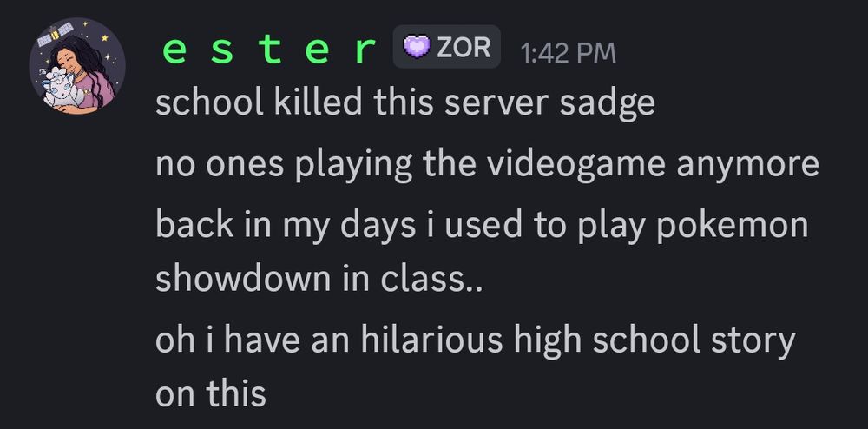This screenshot has height=429, width=868.
Task: Select the 'no ones playing the videogame' message
Action: pos(487,164)
